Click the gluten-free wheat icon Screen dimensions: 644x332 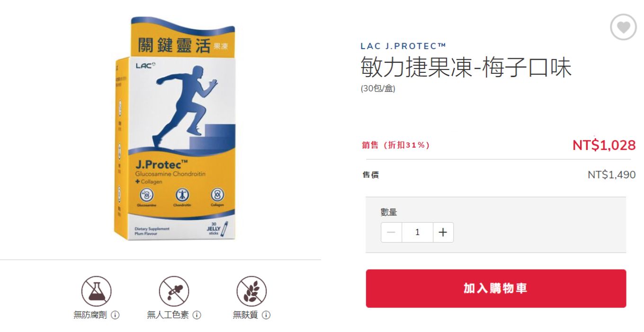point(251,291)
